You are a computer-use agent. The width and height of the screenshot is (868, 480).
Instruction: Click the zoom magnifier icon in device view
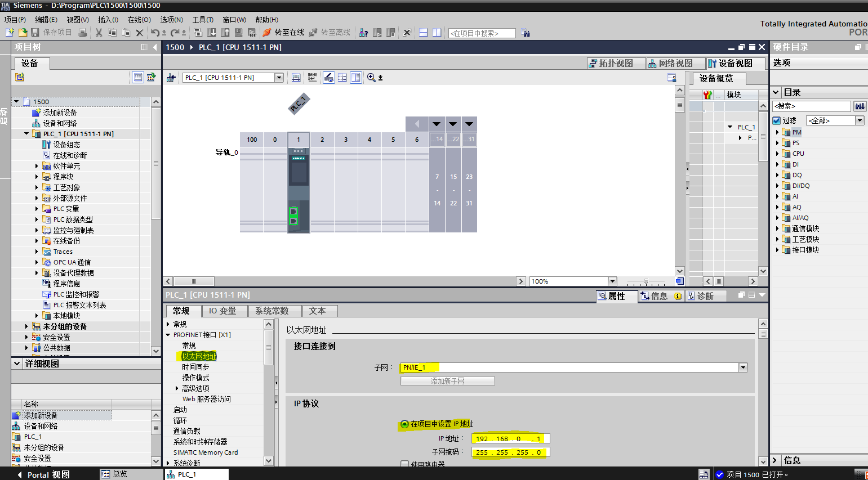(x=371, y=78)
